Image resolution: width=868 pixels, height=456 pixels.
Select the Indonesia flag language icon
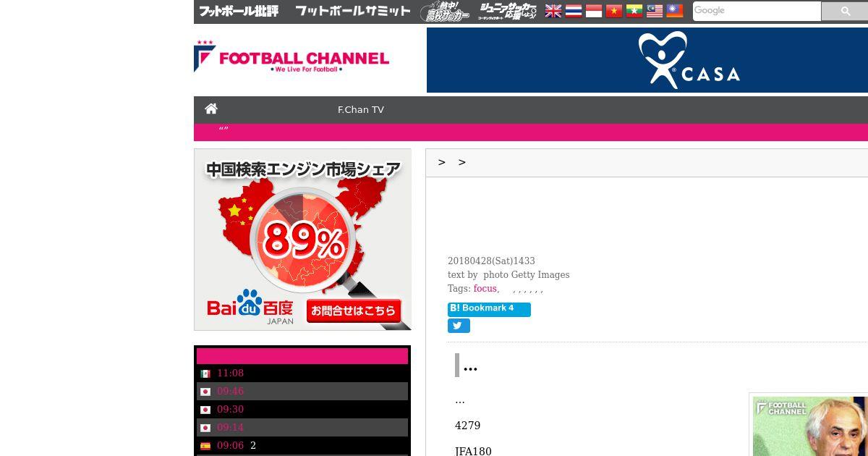coord(594,11)
